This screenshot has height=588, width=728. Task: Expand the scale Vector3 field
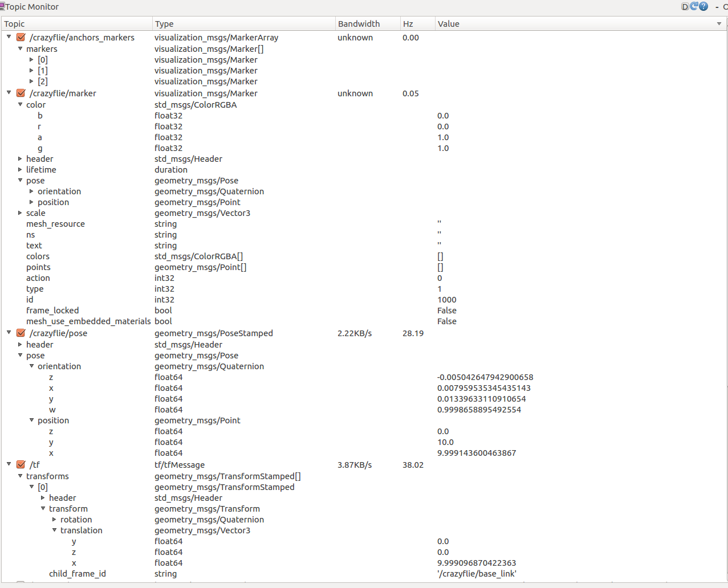tap(20, 213)
